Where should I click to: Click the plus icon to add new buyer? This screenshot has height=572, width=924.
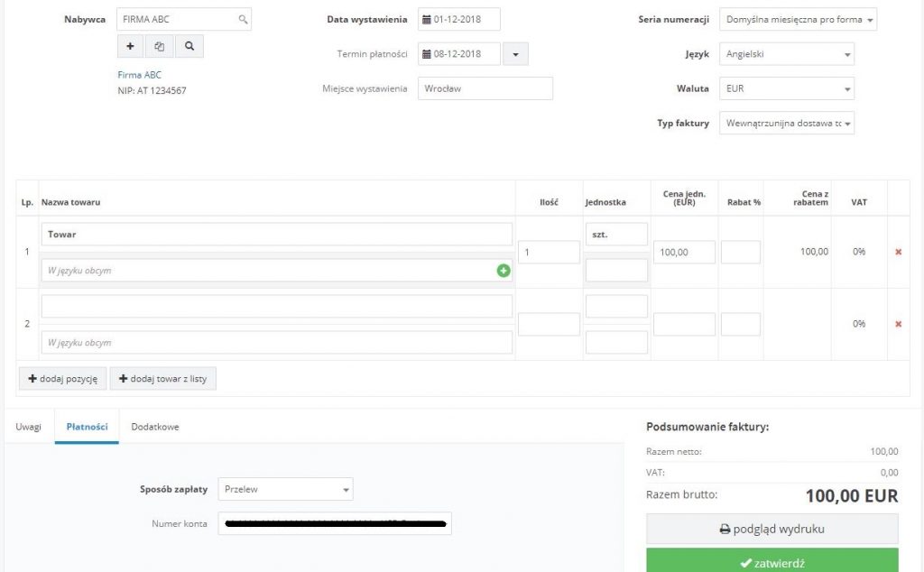tap(131, 46)
